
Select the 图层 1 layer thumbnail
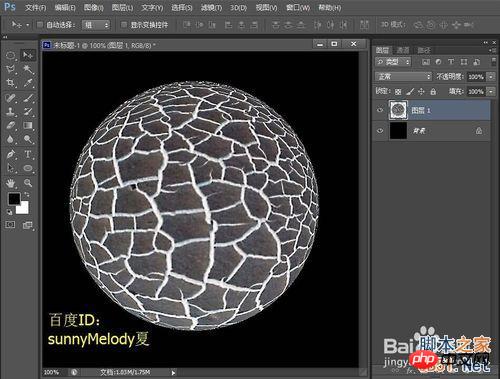point(398,110)
